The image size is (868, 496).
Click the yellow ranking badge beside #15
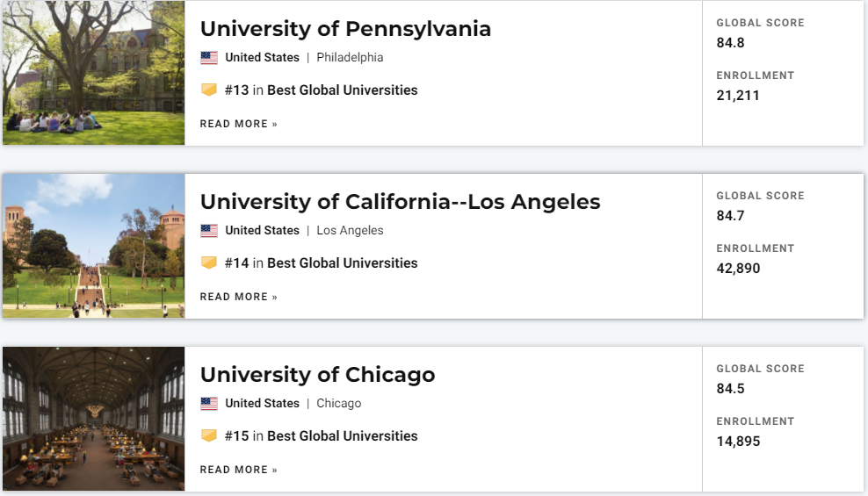tap(209, 435)
